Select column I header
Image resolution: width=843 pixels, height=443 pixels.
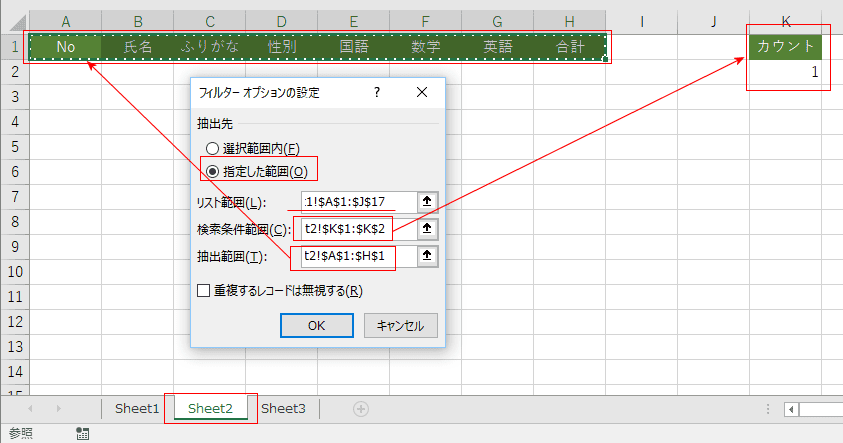click(642, 22)
